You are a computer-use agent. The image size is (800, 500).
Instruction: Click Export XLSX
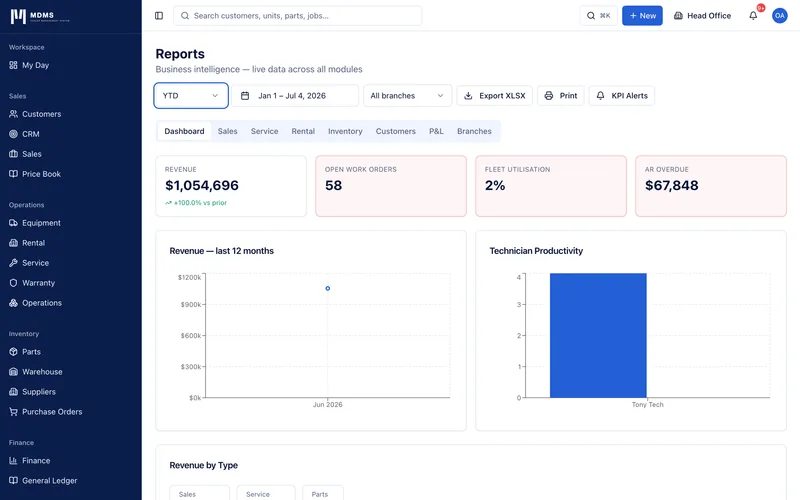tap(494, 95)
